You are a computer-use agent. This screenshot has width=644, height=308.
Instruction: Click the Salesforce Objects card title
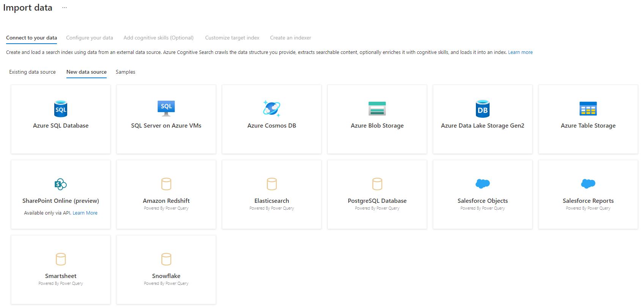483,201
